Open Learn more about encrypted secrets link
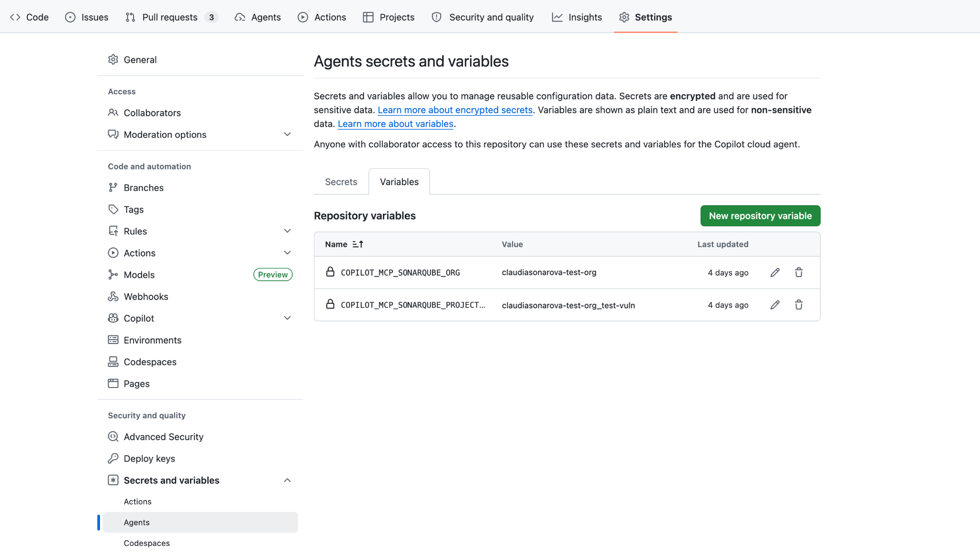 pos(455,110)
